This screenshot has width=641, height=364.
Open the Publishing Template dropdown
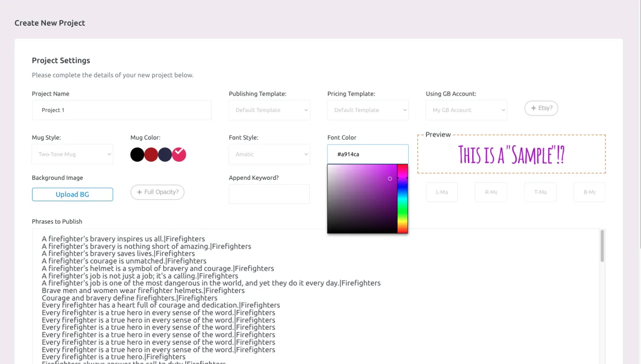(x=269, y=110)
